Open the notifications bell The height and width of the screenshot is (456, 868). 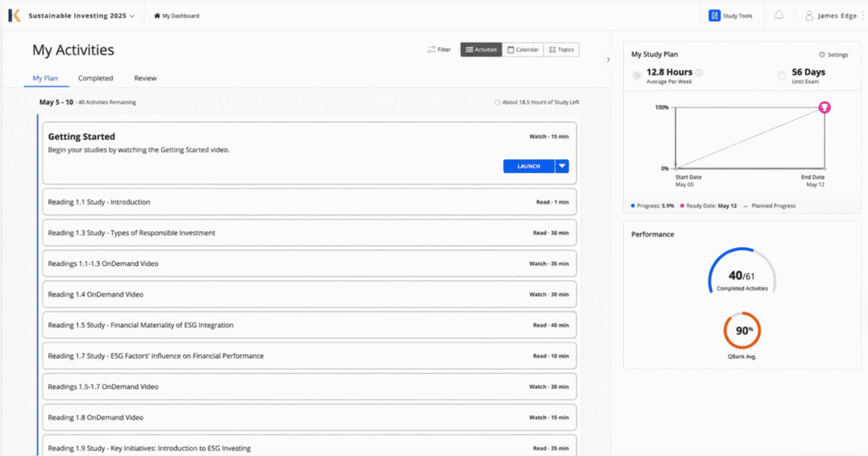click(x=779, y=15)
